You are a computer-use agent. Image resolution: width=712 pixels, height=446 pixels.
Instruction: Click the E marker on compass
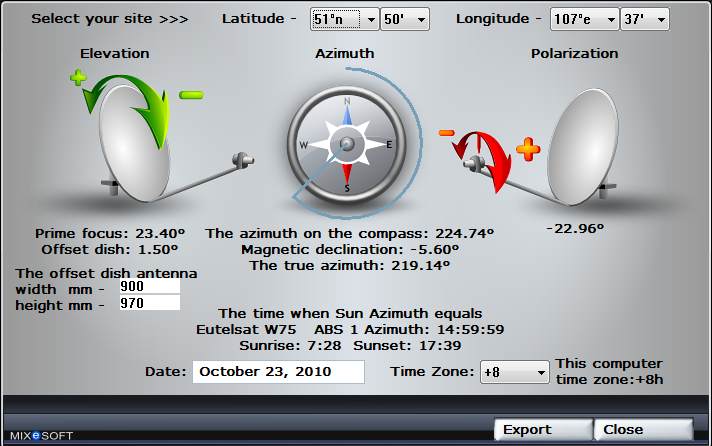click(x=389, y=145)
